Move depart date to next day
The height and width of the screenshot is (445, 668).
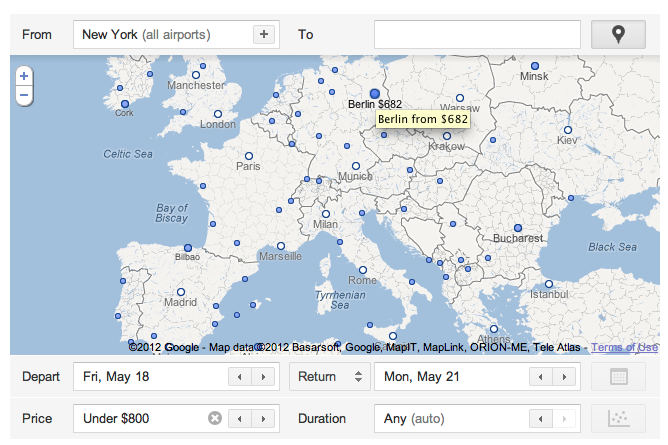click(264, 377)
